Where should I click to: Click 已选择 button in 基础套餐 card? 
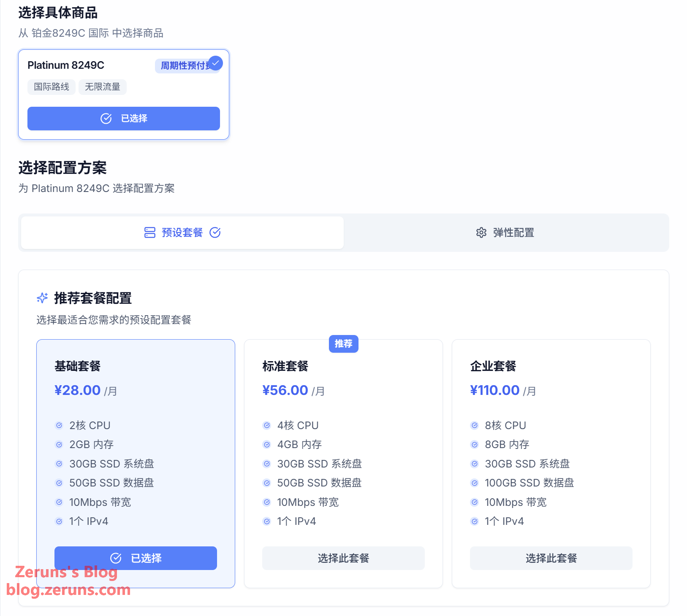[136, 558]
